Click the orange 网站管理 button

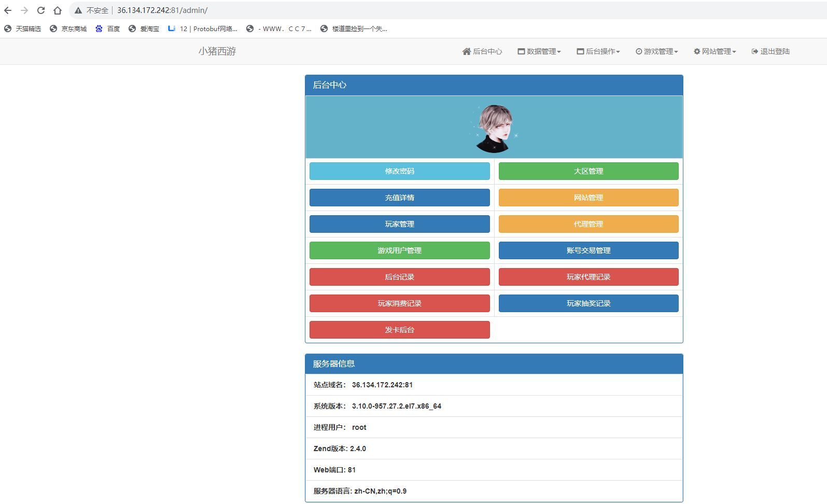tap(588, 198)
